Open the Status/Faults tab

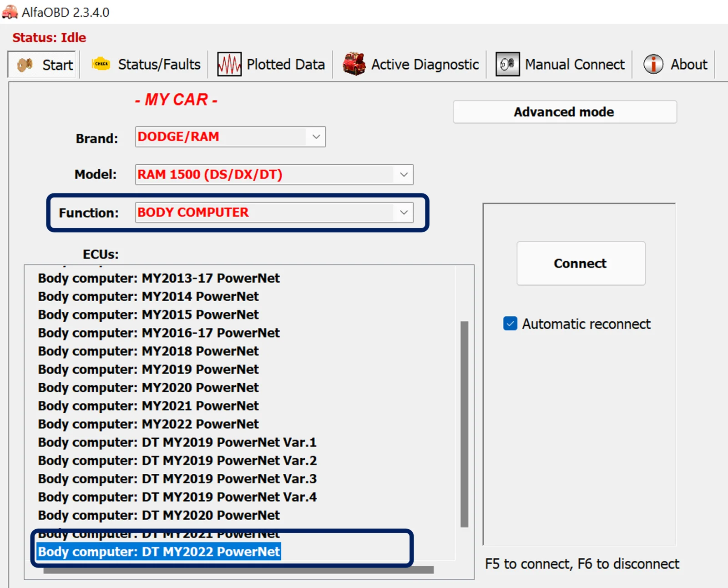(146, 65)
